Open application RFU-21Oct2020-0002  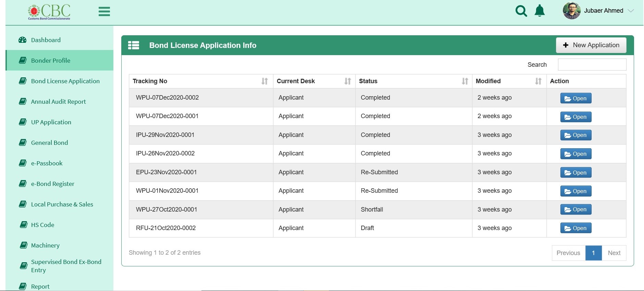[576, 228]
